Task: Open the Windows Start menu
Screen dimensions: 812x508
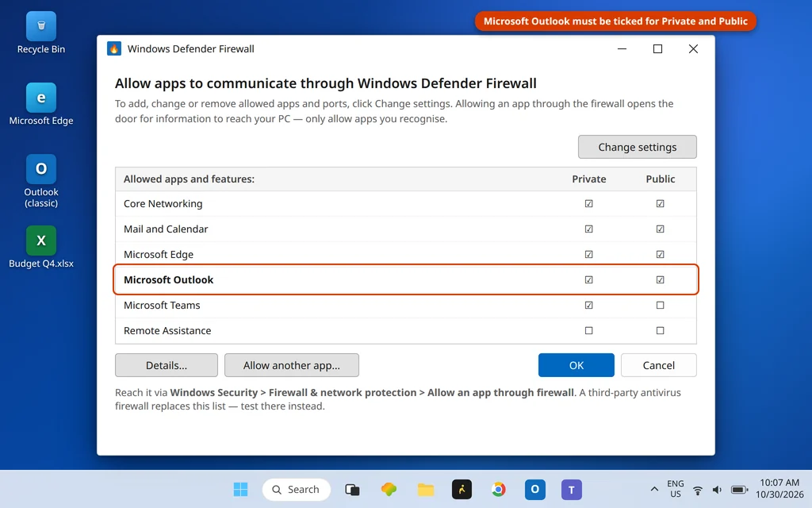Action: [x=240, y=489]
